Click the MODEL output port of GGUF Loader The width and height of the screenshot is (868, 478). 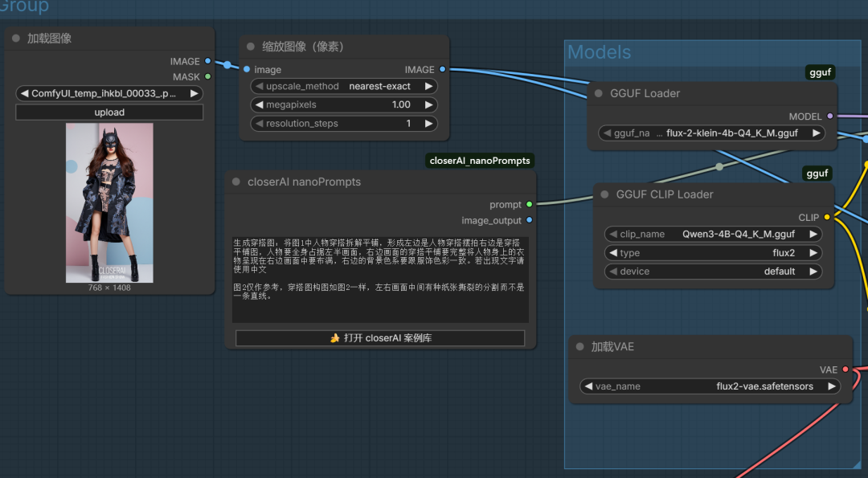coord(829,116)
